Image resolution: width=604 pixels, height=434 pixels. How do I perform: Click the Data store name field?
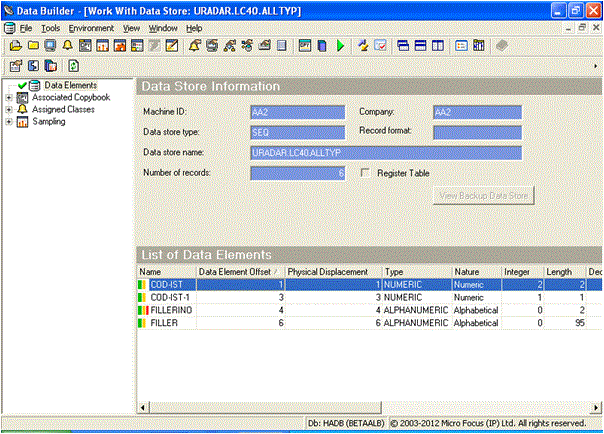coord(386,153)
